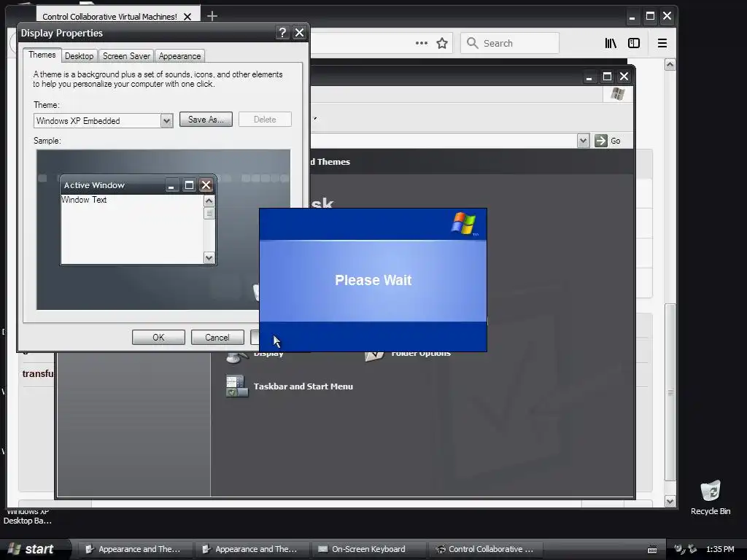Open the browser Library icon
747x560 pixels.
611,43
